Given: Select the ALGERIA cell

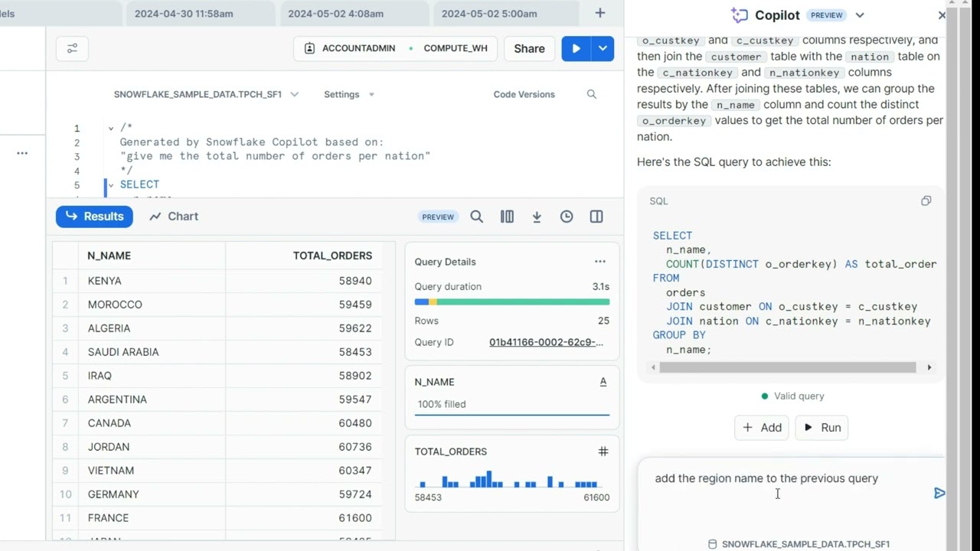Looking at the screenshot, I should [x=152, y=328].
